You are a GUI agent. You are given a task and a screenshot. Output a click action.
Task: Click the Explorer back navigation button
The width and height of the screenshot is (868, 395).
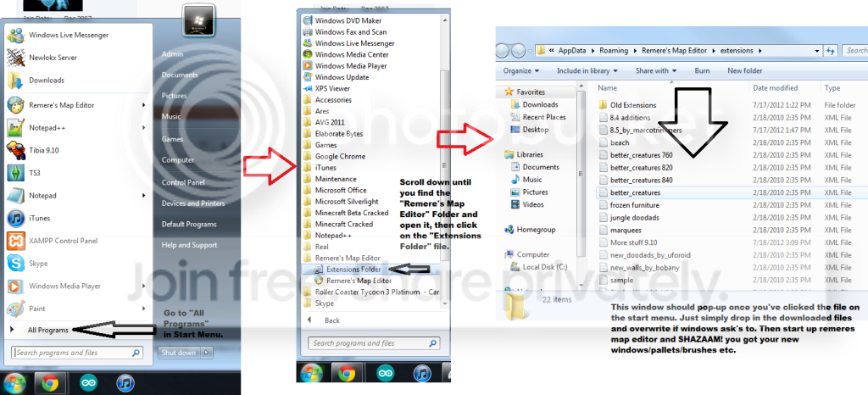pos(504,51)
